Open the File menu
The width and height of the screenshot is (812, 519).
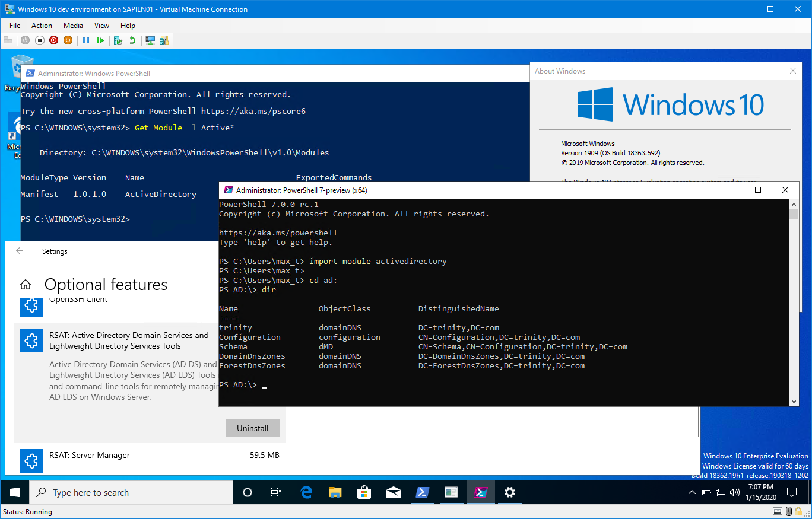[15, 26]
